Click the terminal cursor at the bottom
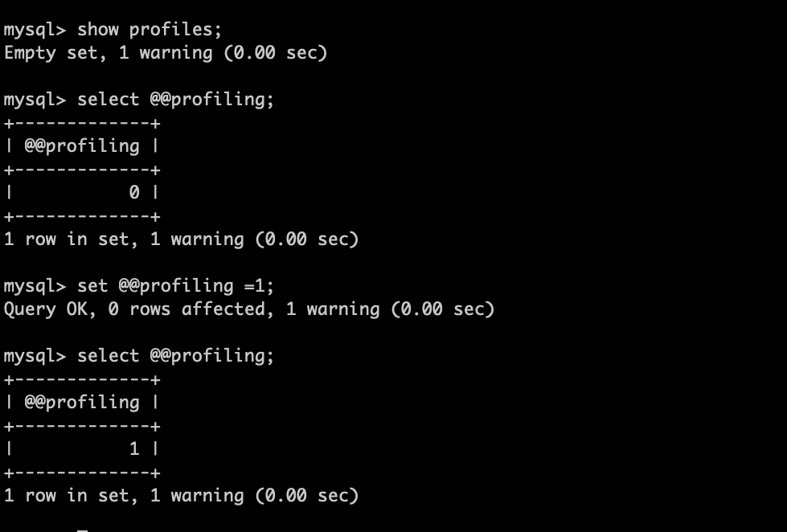 pos(82,530)
